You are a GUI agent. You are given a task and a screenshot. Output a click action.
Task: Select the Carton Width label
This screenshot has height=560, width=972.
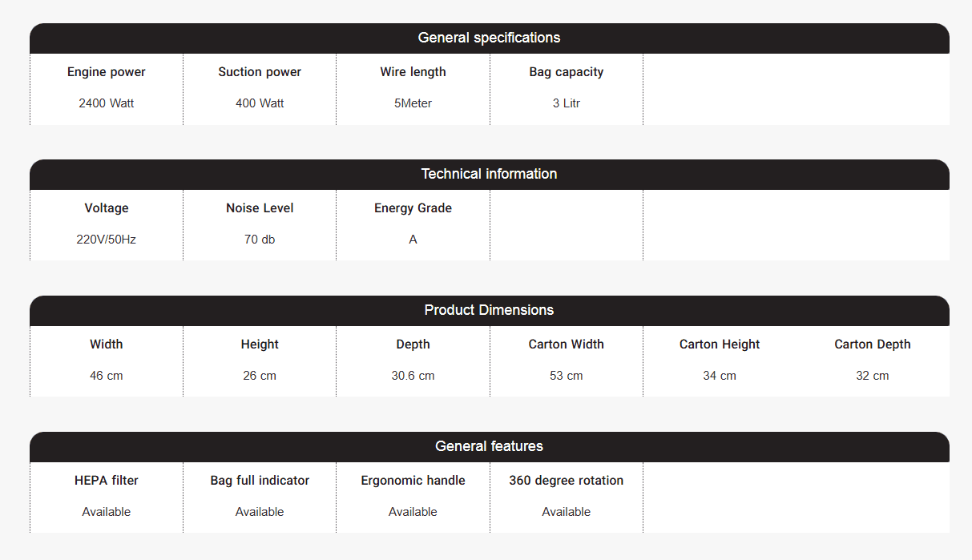(x=567, y=344)
